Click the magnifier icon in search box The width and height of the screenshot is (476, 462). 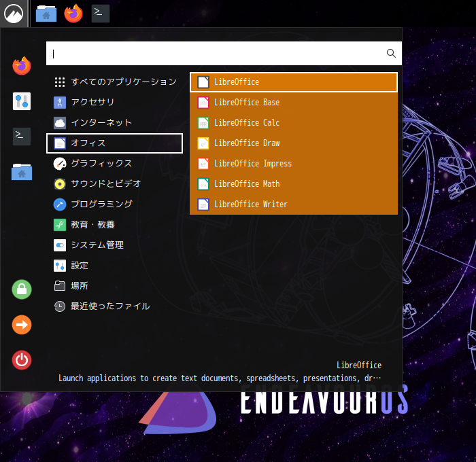[391, 54]
